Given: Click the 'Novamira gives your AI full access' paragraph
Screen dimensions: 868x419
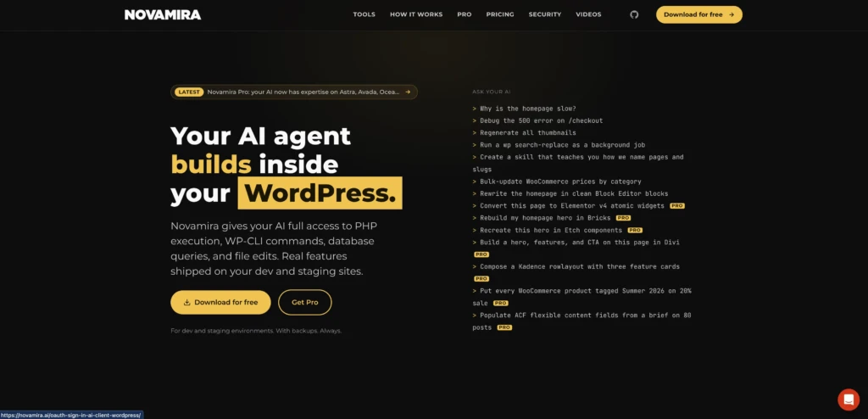Looking at the screenshot, I should point(275,249).
